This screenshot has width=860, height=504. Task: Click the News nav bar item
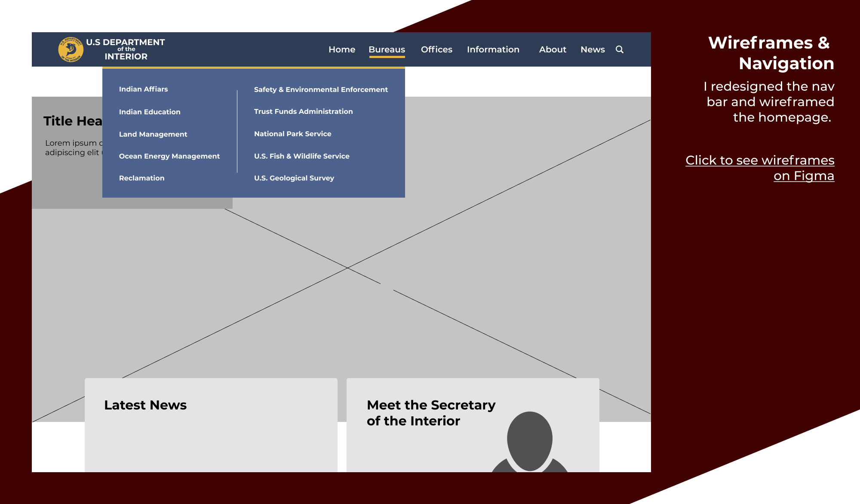click(x=593, y=49)
